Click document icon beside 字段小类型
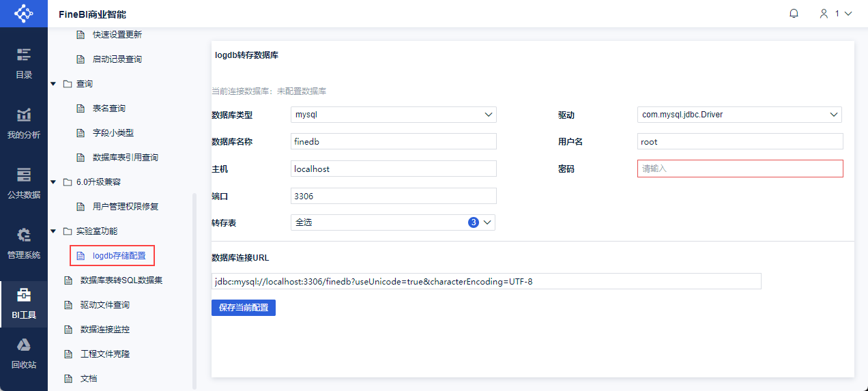Image resolution: width=868 pixels, height=391 pixels. pyautogui.click(x=80, y=133)
